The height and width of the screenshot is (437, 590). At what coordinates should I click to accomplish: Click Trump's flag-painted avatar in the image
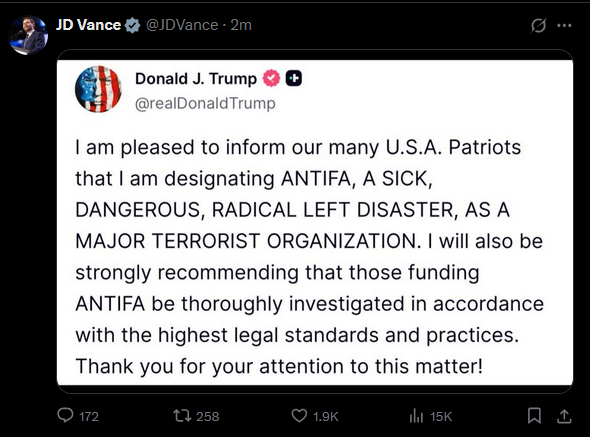tap(98, 89)
